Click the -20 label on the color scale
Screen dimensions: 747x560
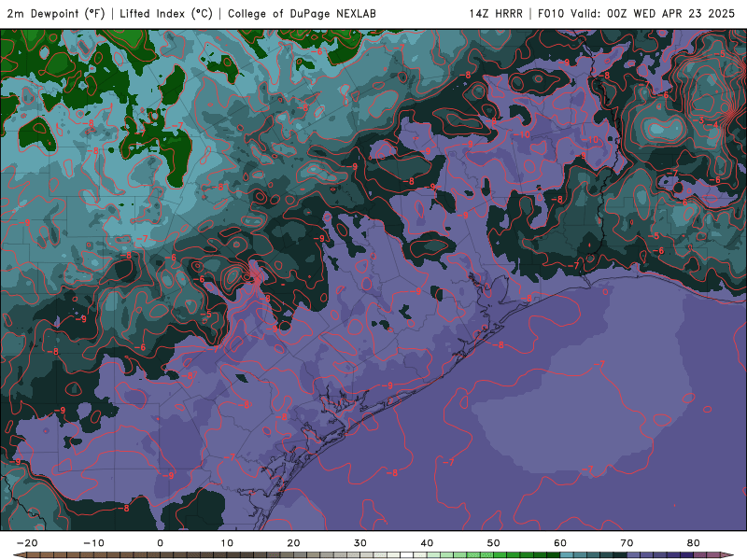pyautogui.click(x=27, y=543)
